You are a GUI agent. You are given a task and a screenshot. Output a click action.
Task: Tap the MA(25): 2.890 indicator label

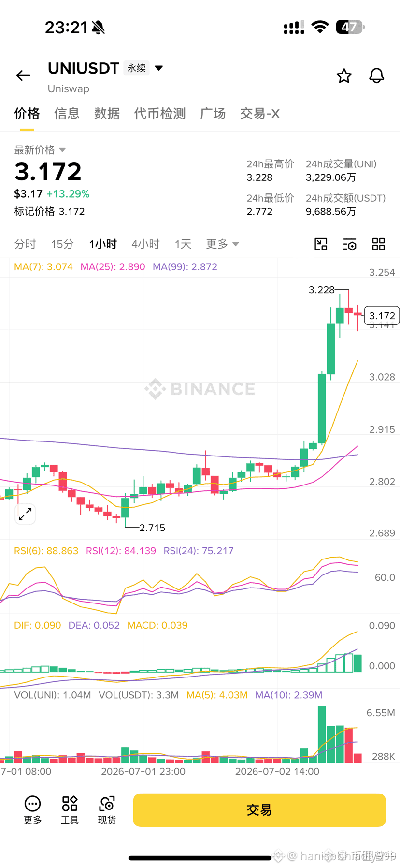coord(113,267)
